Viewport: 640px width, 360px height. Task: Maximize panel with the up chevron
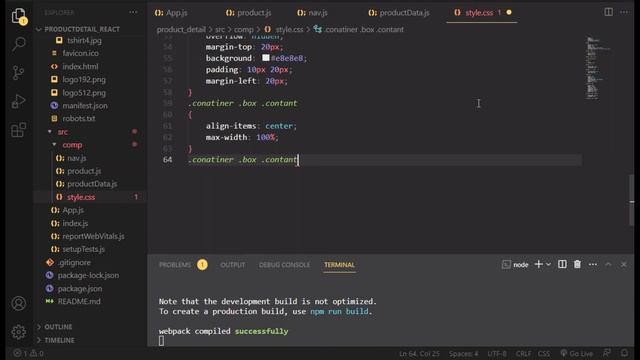[x=608, y=264]
